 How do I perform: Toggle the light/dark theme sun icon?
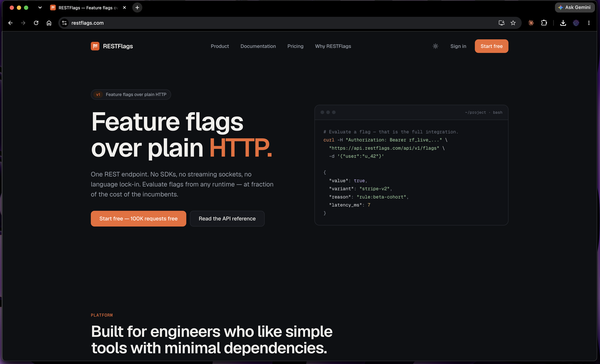435,46
